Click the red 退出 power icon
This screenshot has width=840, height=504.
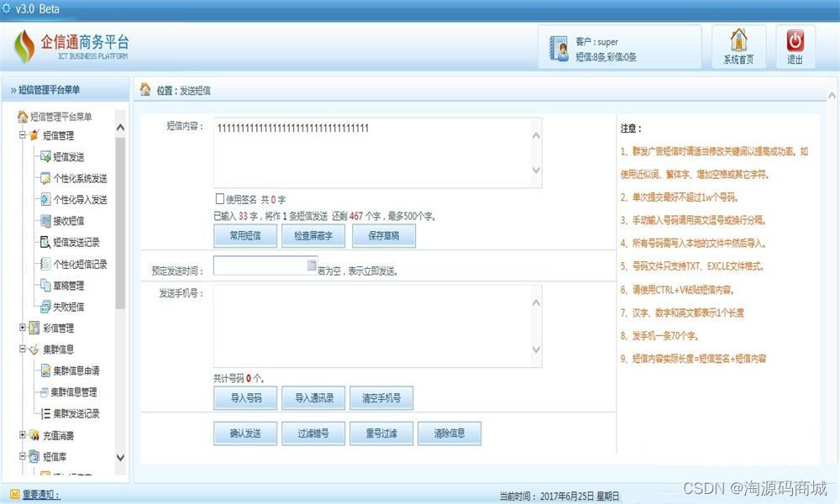[795, 40]
